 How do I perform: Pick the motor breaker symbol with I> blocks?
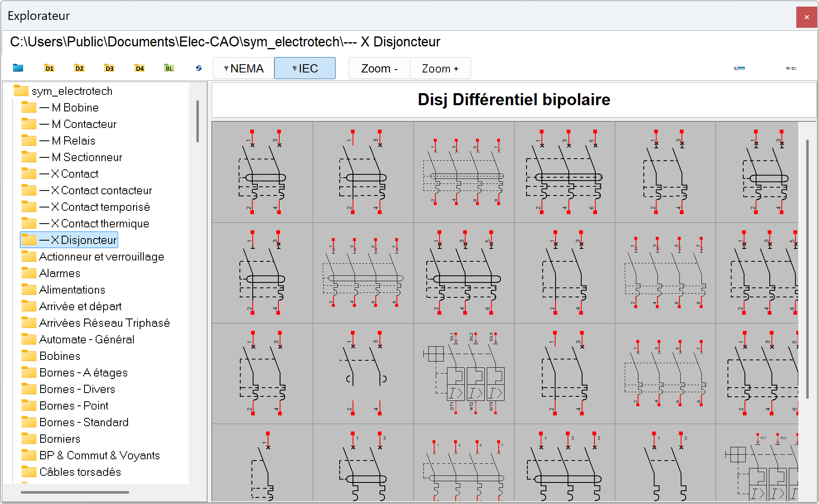(x=464, y=374)
